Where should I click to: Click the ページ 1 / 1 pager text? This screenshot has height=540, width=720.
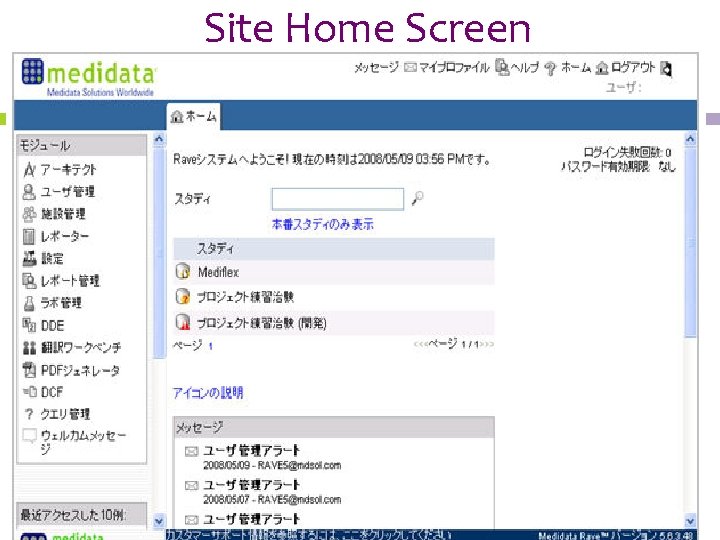point(454,344)
